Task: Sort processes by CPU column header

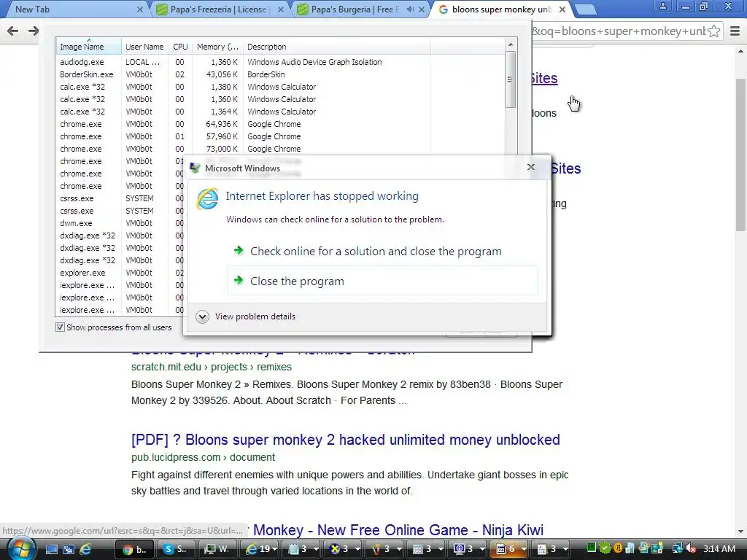Action: 180,47
